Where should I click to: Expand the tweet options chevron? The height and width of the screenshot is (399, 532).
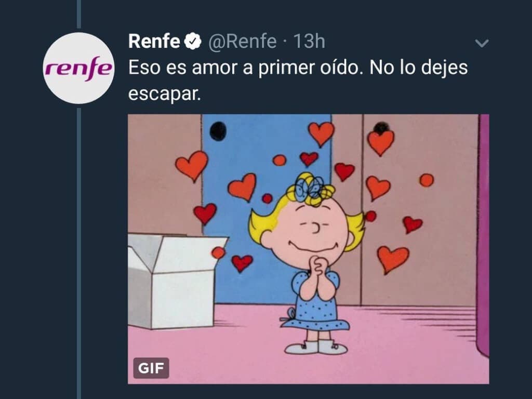482,43
